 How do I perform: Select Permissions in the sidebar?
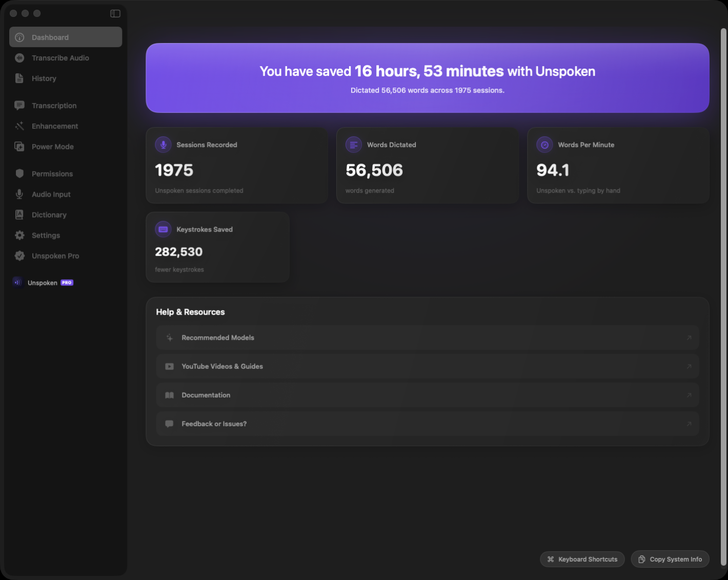(x=66, y=174)
